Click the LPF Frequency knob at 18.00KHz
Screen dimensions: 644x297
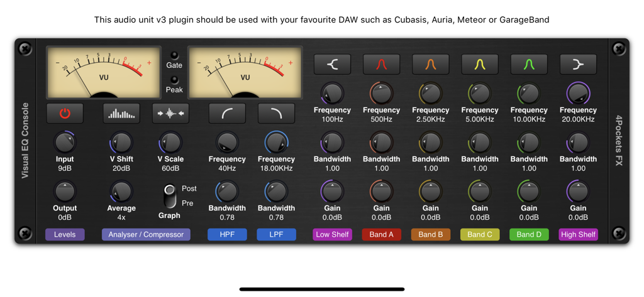(277, 143)
